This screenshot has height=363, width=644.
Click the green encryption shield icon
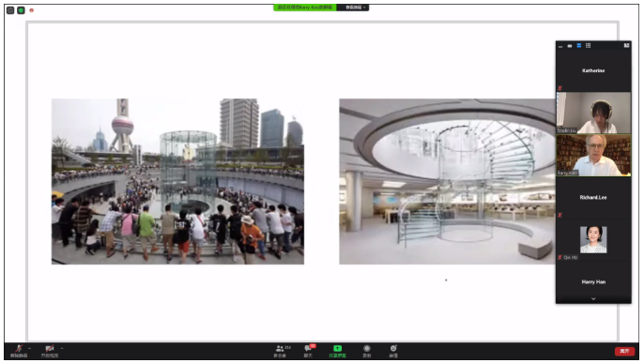coord(21,10)
